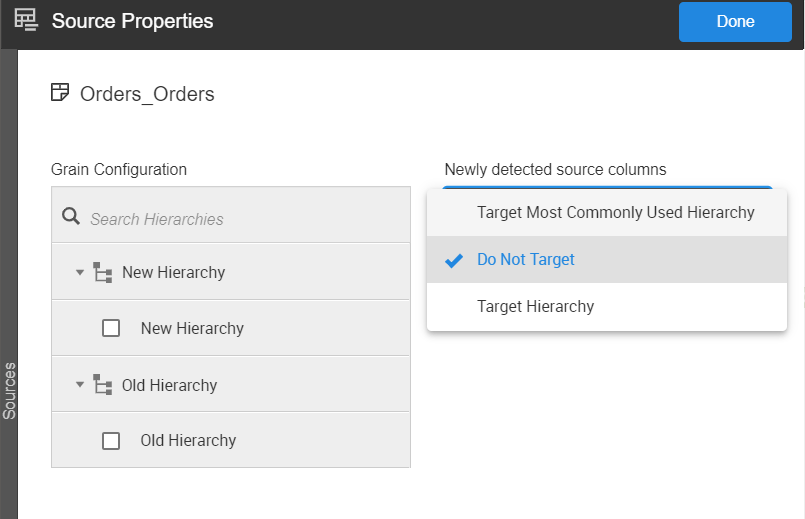
Task: Click the magnifying glass search icon
Action: pyautogui.click(x=71, y=217)
